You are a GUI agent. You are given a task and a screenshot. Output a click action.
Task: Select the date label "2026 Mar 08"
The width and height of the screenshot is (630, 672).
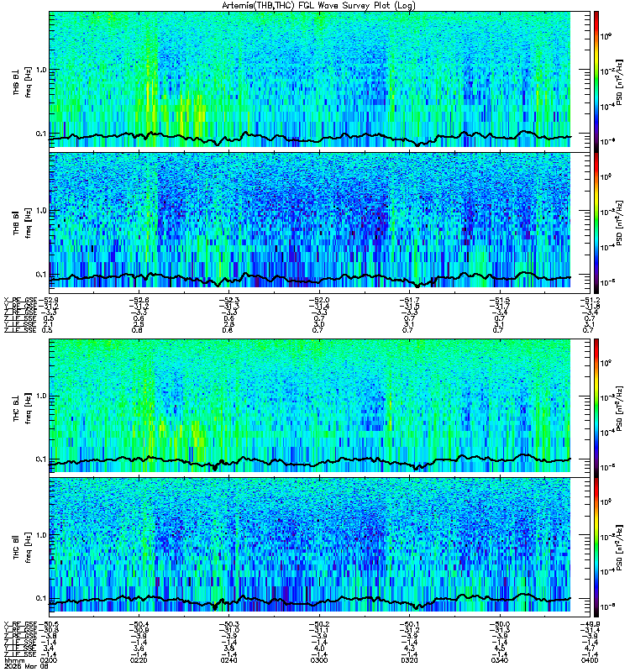coord(26,666)
